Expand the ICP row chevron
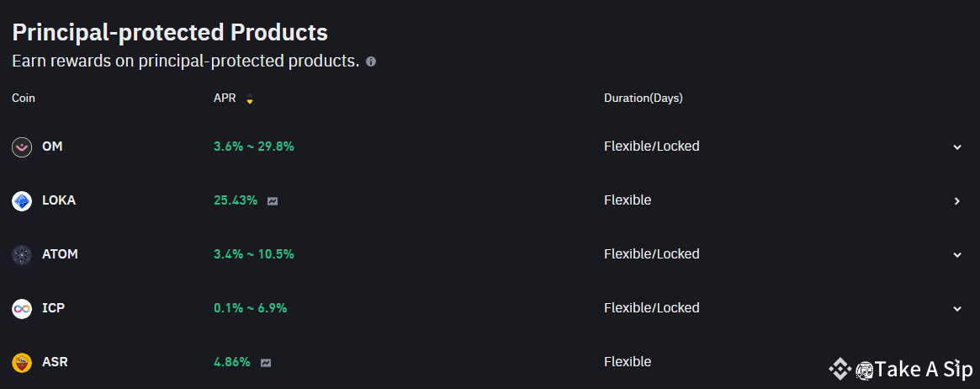Image resolution: width=980 pixels, height=389 pixels. tap(956, 309)
